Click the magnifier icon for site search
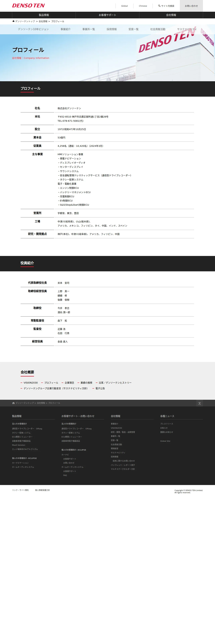215x644 pixels. point(159,6)
